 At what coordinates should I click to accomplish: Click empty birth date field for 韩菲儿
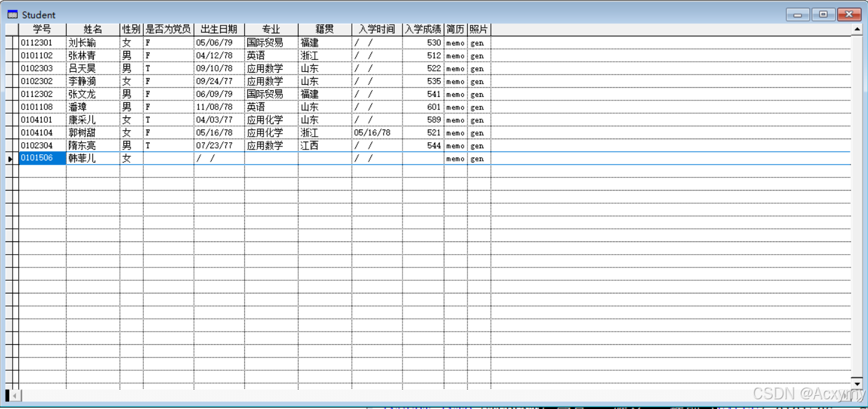point(219,158)
